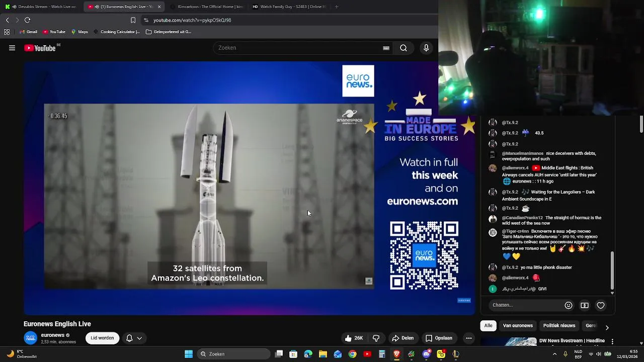Click the @CanadianPranks12 chat message
Viewport: 644px width, 362px height.
(548, 220)
